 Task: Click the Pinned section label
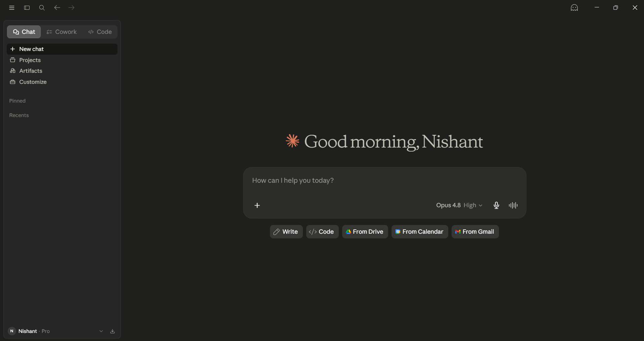click(x=17, y=101)
